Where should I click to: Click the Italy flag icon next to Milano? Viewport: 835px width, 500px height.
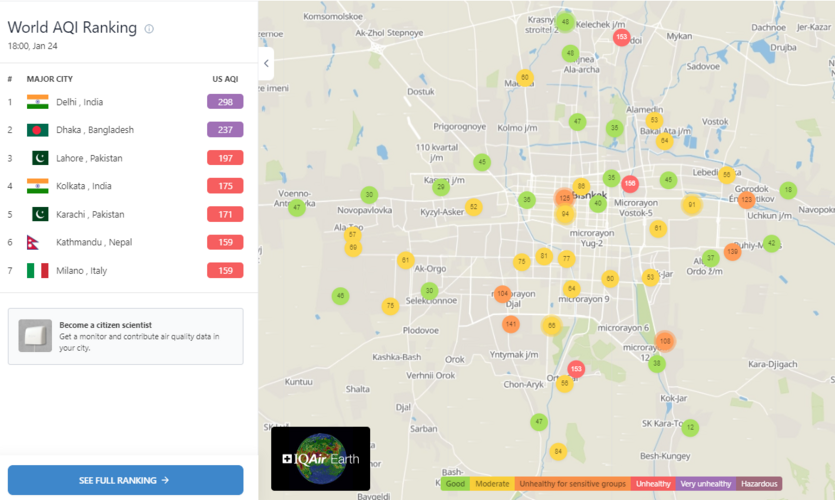(x=38, y=271)
